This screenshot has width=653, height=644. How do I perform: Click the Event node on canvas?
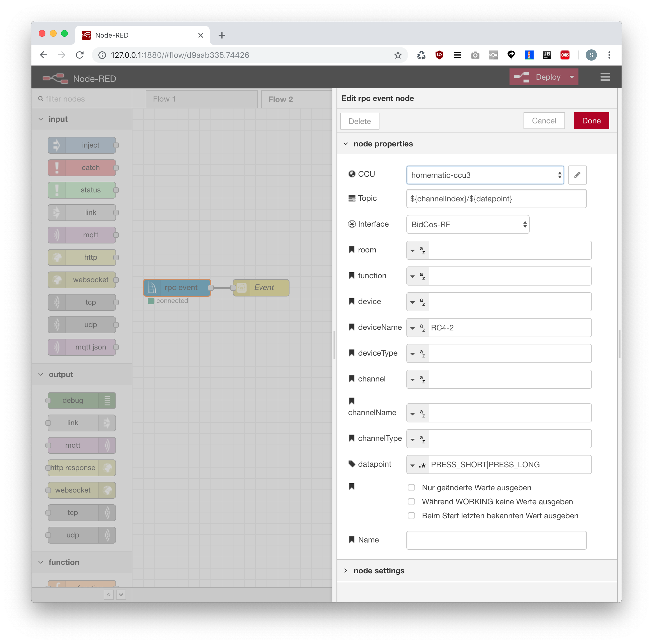tap(264, 287)
